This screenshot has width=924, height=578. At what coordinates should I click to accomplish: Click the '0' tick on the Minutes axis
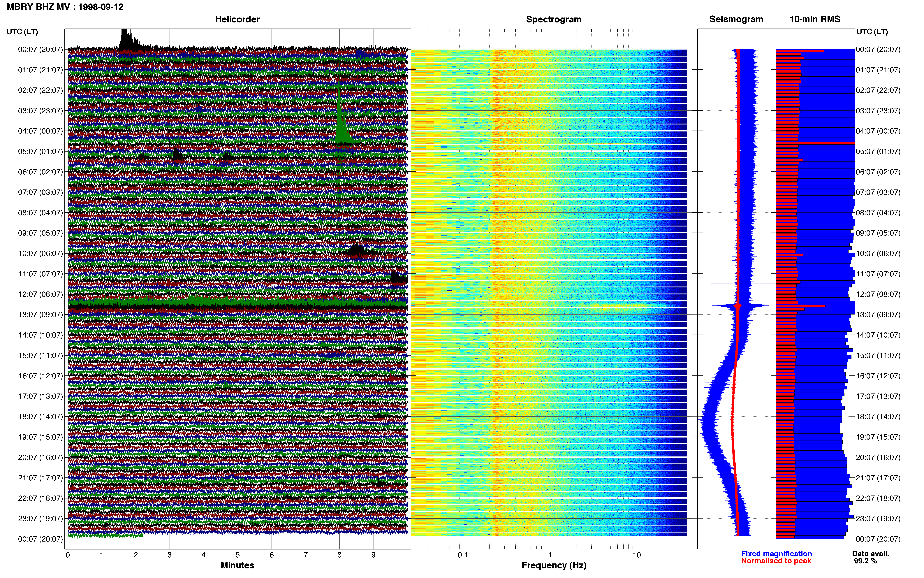[68, 555]
